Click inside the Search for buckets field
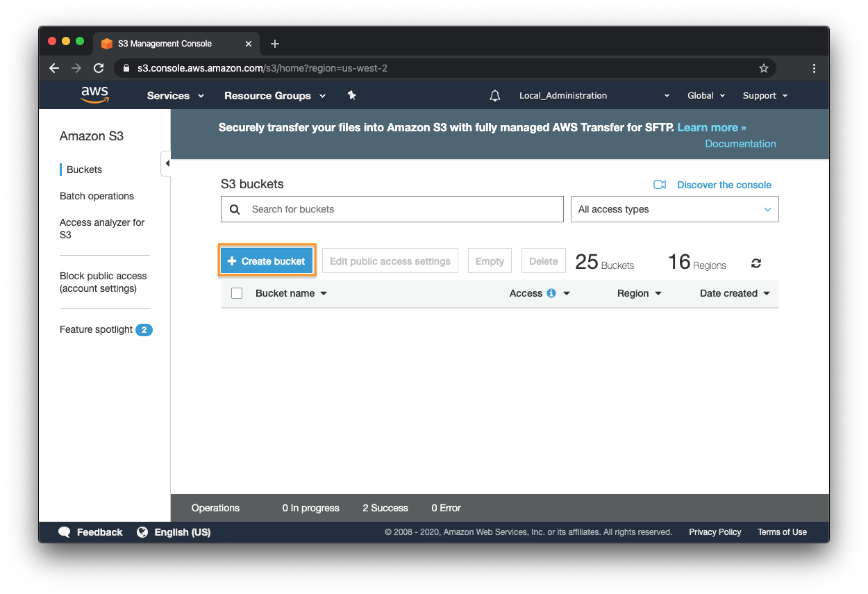 pos(392,209)
